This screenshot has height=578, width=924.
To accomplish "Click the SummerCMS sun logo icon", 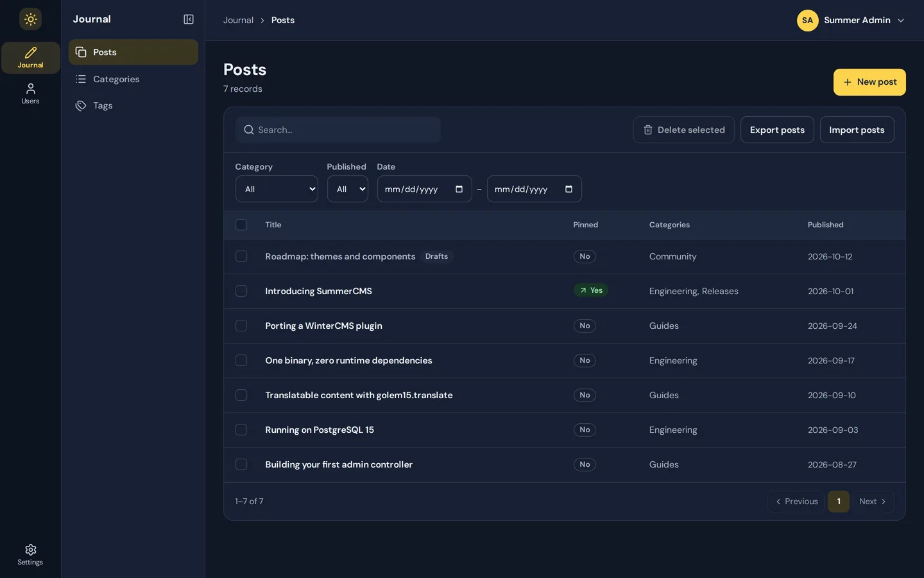I will click(30, 19).
